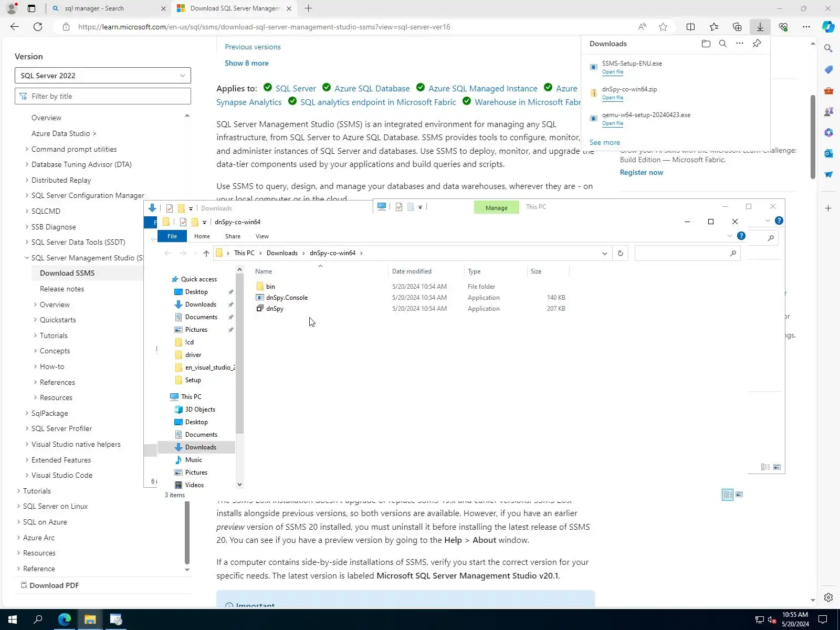
Task: Open the Outlook icon in Edge sidebar
Action: point(828,153)
